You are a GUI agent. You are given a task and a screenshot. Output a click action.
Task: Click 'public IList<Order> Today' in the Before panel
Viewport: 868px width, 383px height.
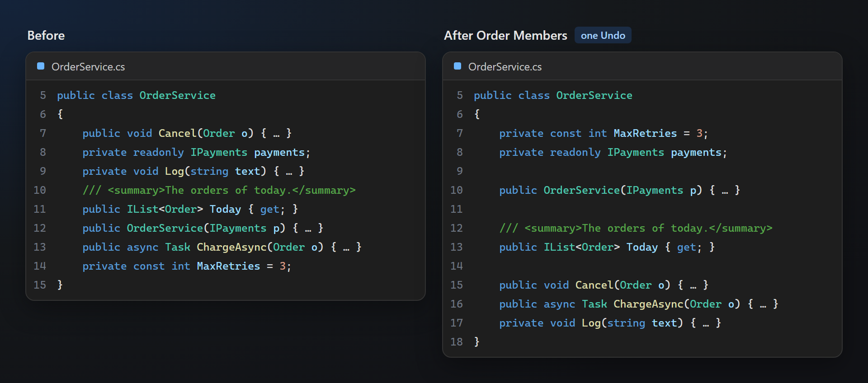pyautogui.click(x=161, y=210)
